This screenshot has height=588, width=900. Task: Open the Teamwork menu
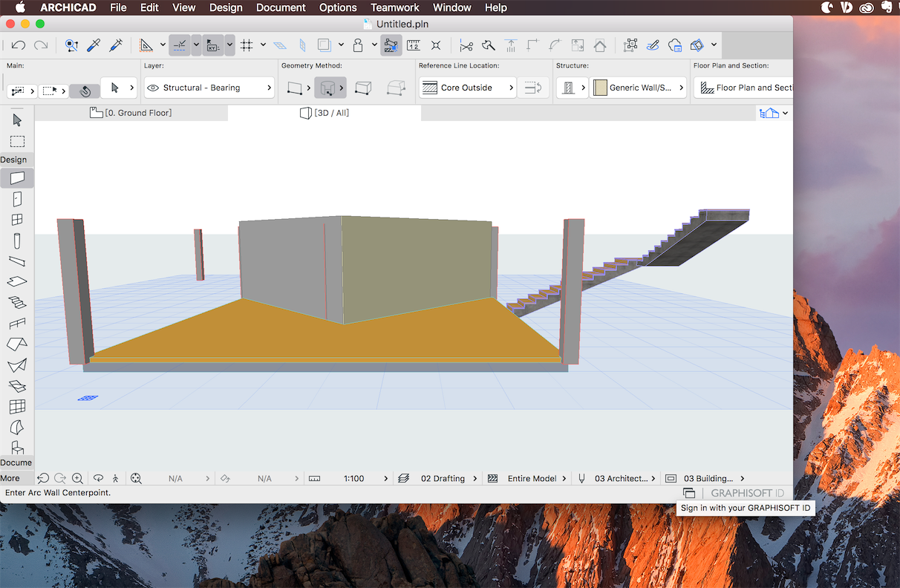395,7
